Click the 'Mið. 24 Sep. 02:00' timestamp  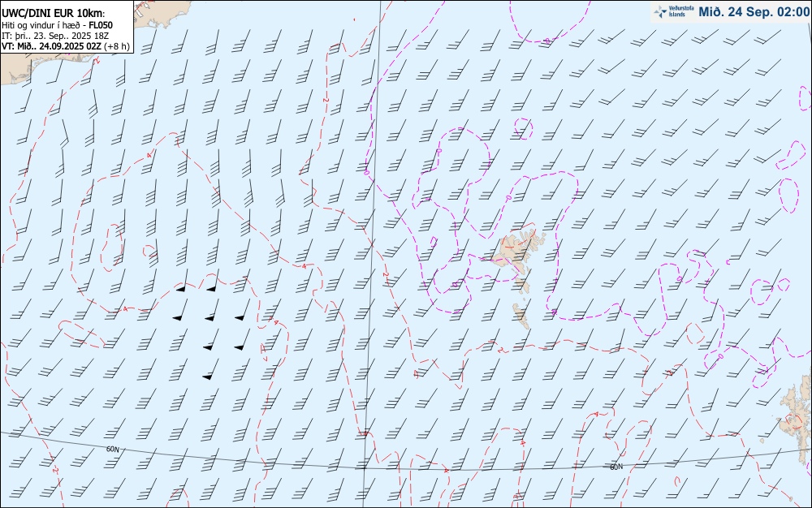[754, 12]
